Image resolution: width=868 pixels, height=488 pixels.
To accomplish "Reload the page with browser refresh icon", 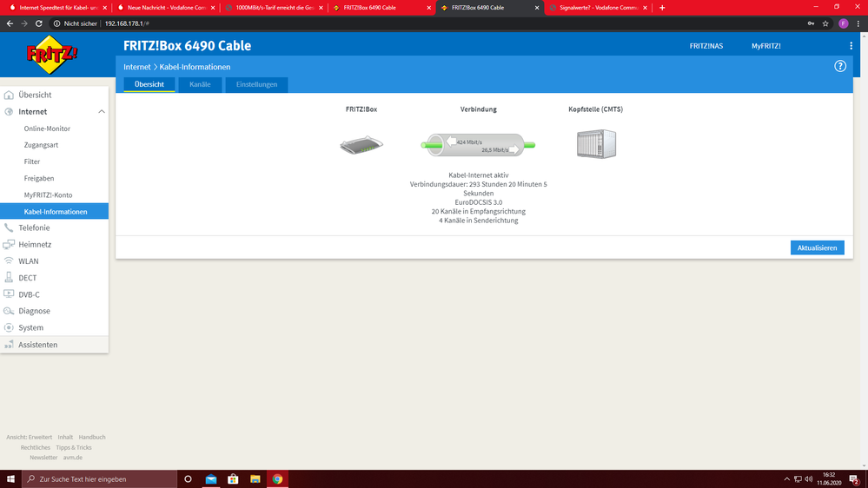I will coord(39,23).
